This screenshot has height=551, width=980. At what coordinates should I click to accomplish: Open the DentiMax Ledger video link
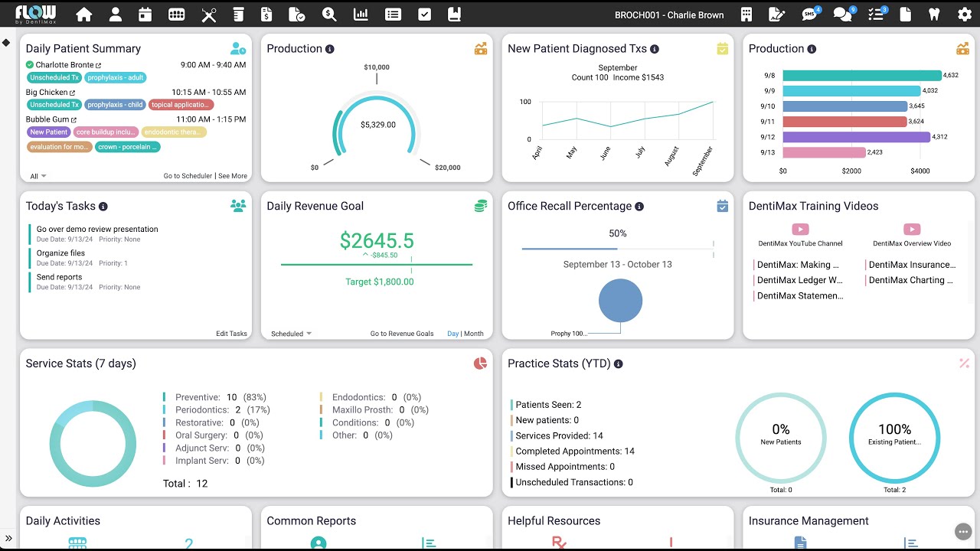coord(799,280)
